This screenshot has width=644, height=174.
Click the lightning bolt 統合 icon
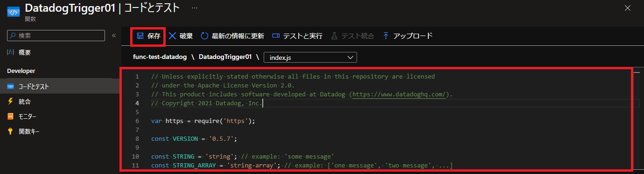pyautogui.click(x=10, y=101)
